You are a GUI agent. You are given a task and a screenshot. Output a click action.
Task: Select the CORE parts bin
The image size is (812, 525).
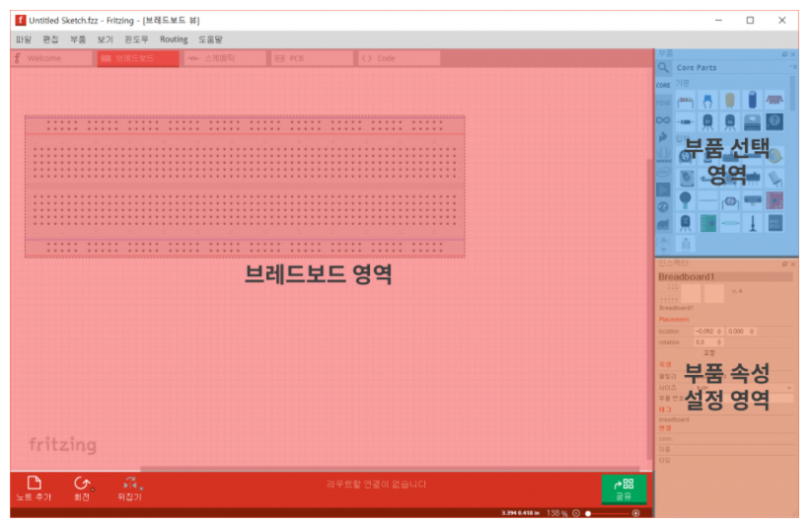coord(663,85)
